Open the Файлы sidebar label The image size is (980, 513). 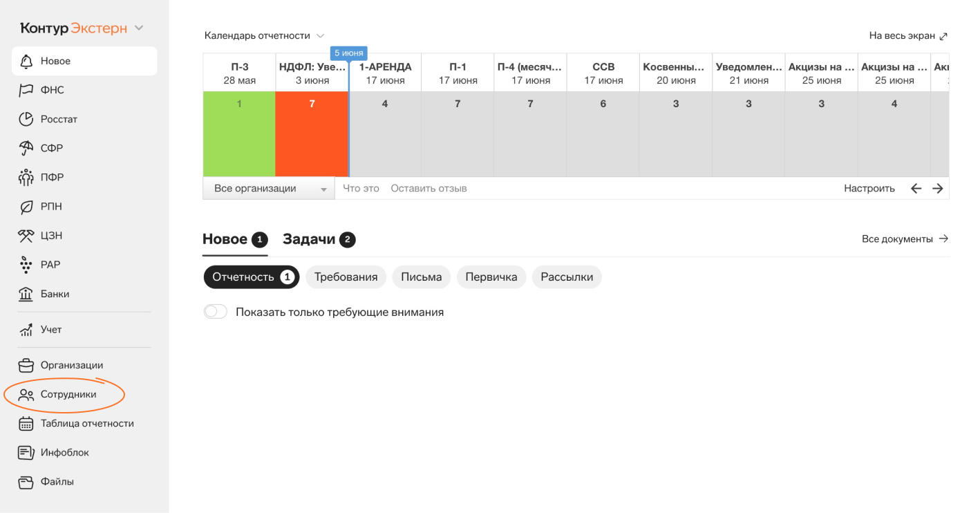click(57, 482)
